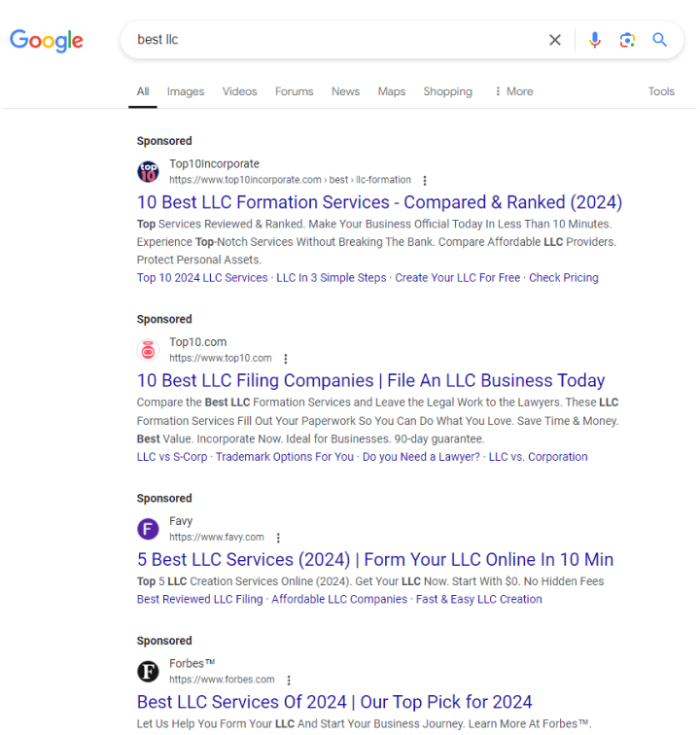Click the Forbes site favicon
Viewport: 700px width, 735px height.
click(148, 672)
